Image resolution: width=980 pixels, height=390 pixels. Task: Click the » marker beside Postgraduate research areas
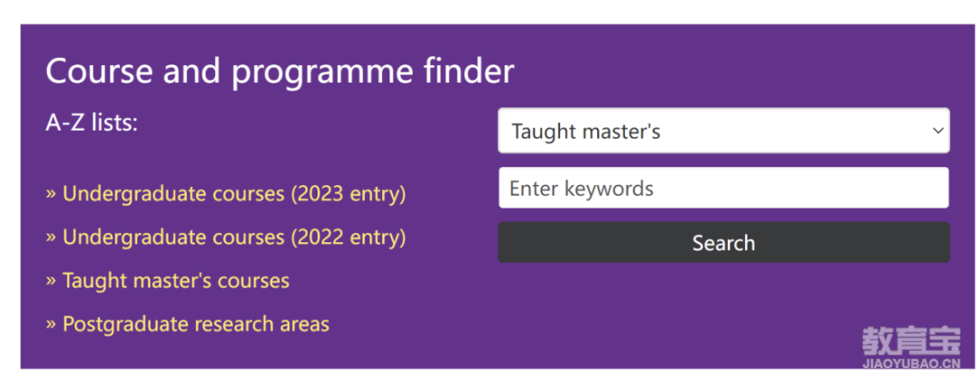51,325
